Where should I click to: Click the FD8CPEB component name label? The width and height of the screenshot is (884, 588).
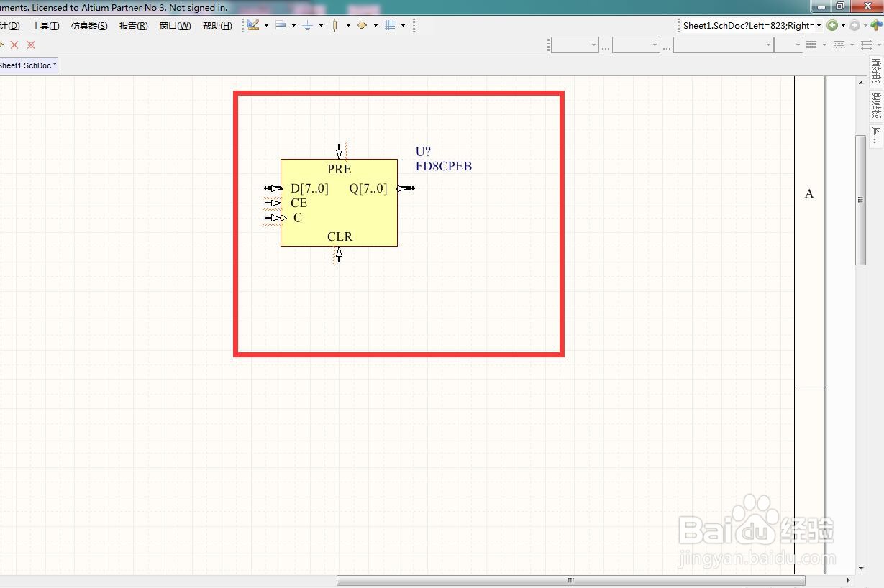pyautogui.click(x=444, y=166)
